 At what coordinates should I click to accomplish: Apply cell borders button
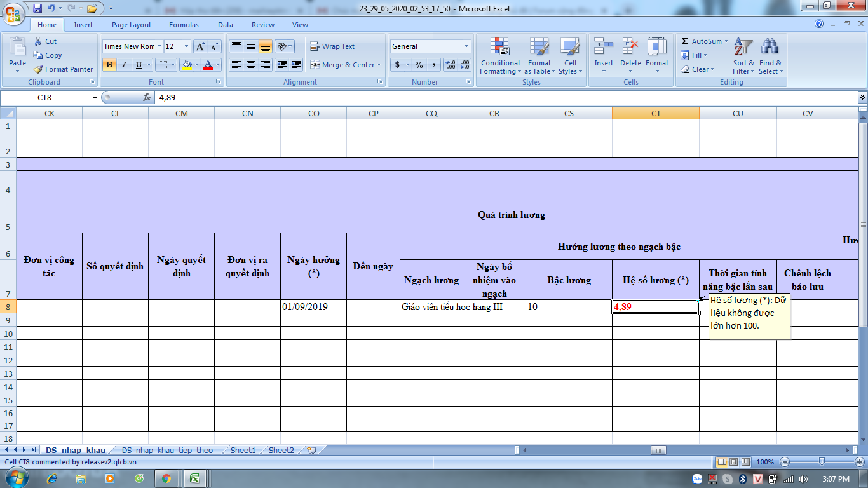tap(163, 65)
